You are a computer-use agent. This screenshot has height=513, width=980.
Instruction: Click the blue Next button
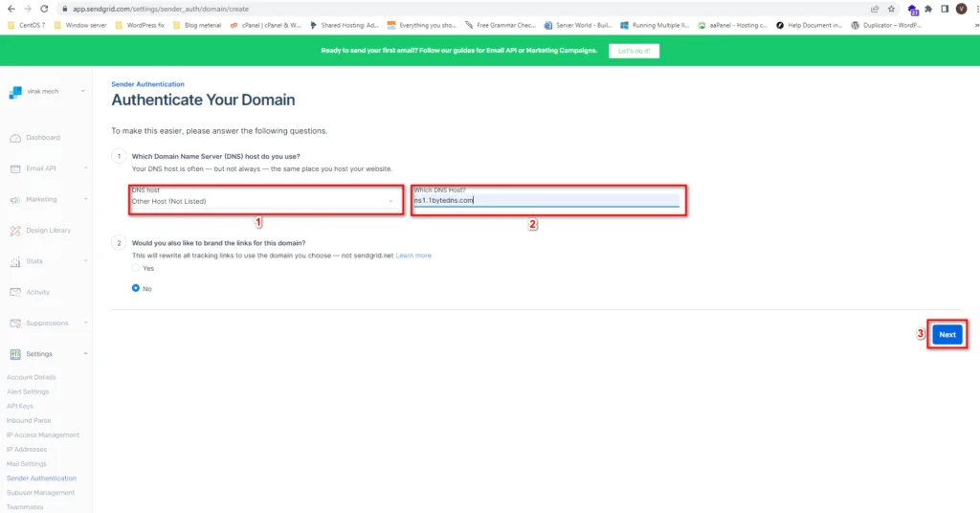[x=947, y=334]
